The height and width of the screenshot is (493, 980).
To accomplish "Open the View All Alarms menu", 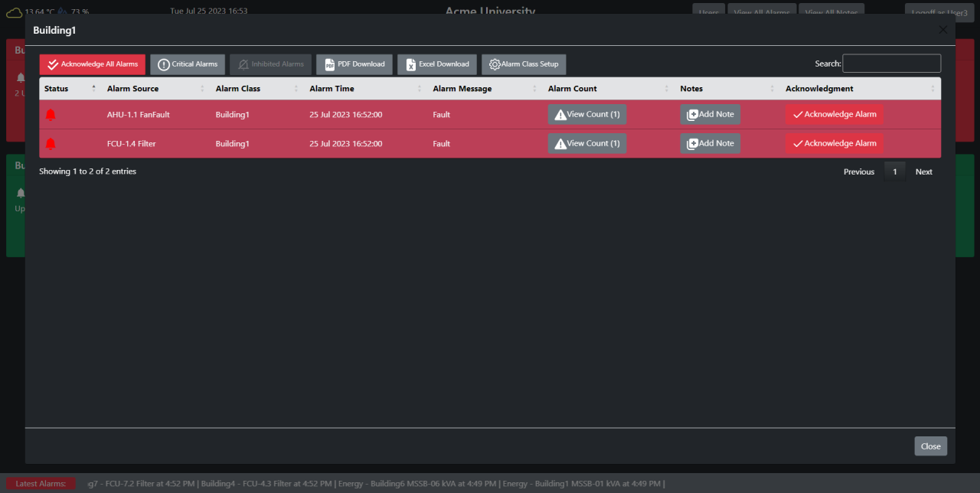I will (762, 12).
